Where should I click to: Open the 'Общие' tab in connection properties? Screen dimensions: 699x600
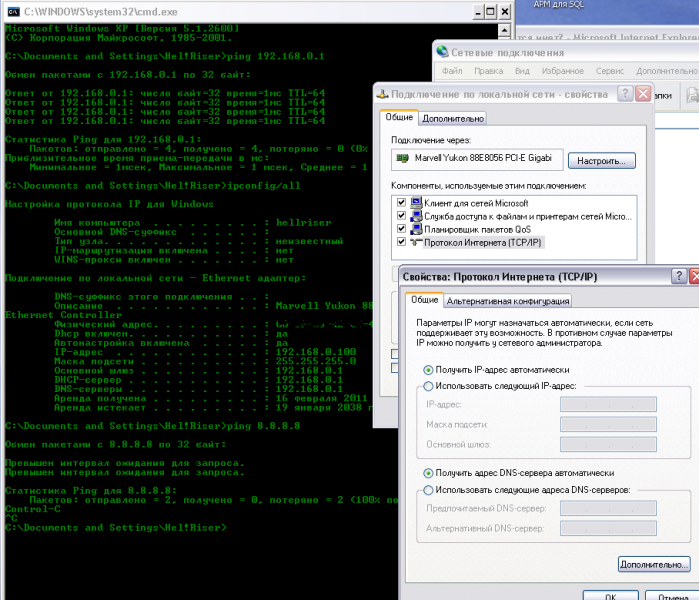[x=399, y=117]
